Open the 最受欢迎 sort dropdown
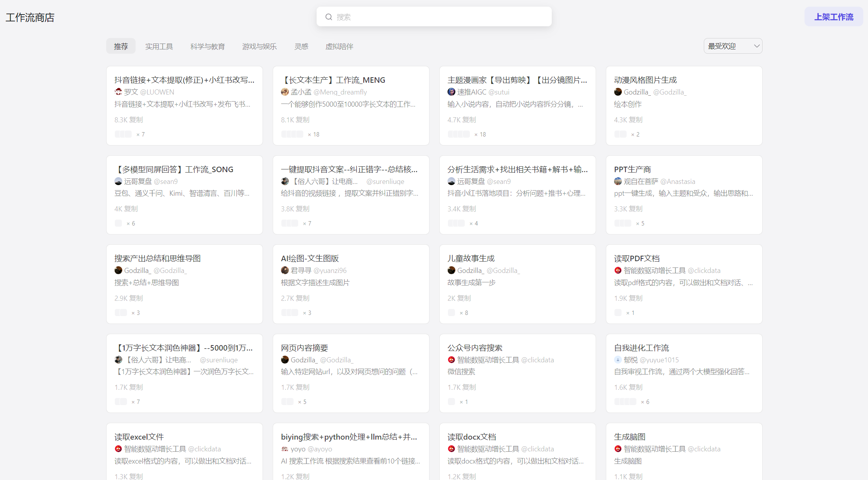This screenshot has height=480, width=868. pos(732,46)
